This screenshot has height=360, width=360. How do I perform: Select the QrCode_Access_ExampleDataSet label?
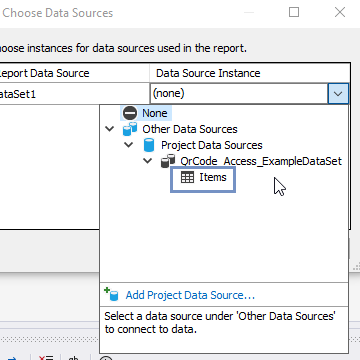pyautogui.click(x=261, y=161)
